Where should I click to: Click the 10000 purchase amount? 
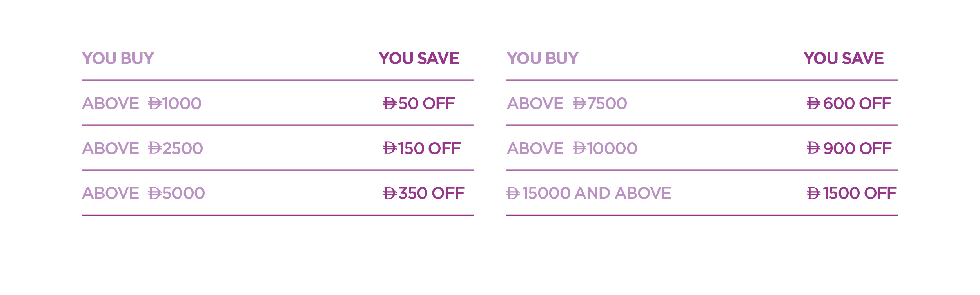pyautogui.click(x=612, y=148)
